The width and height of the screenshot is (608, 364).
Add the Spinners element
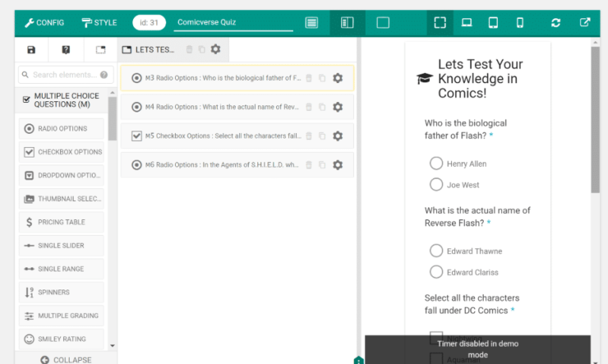pos(61,292)
